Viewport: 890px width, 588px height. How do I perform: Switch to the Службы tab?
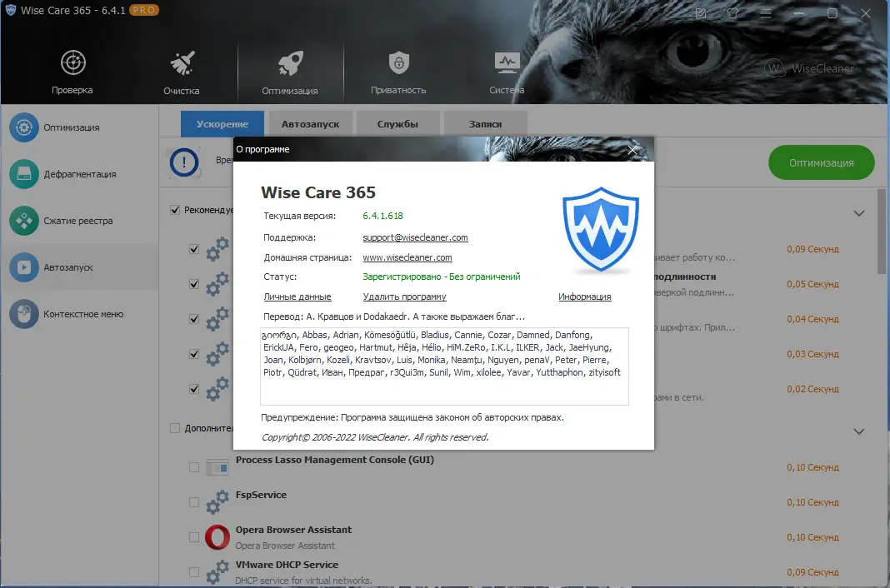[x=397, y=123]
